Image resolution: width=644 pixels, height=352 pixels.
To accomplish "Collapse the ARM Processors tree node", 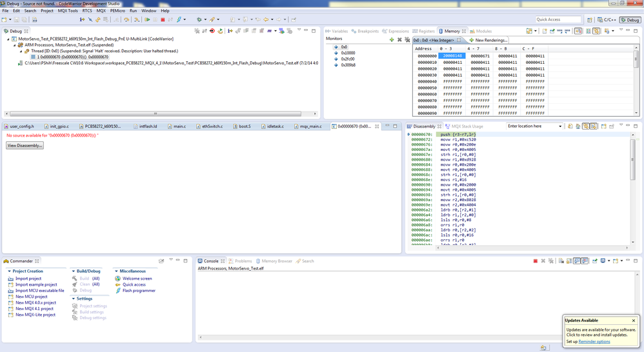I will (14, 45).
